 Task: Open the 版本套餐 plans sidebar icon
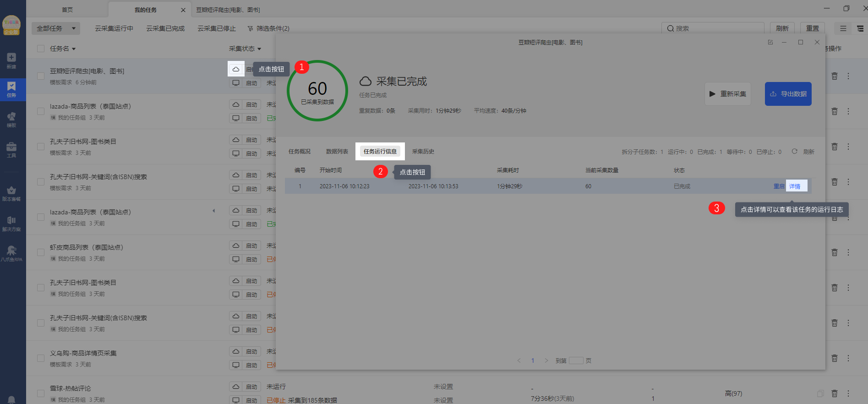point(11,193)
